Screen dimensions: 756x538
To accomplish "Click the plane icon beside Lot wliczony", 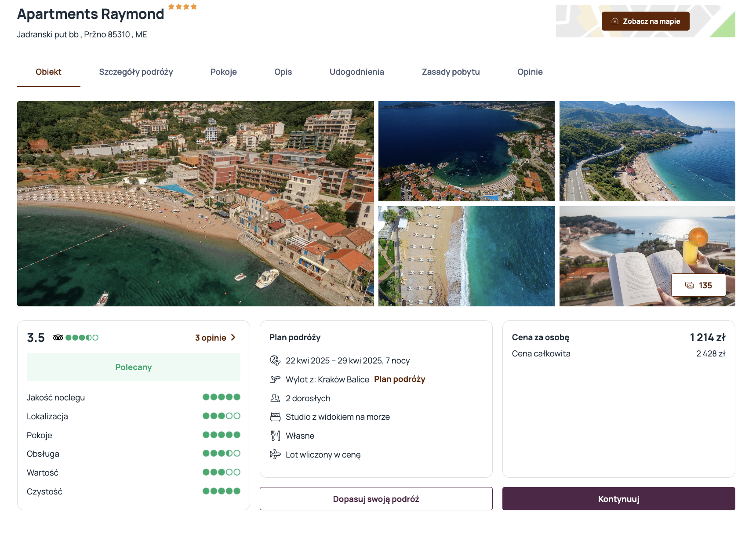I will (275, 454).
